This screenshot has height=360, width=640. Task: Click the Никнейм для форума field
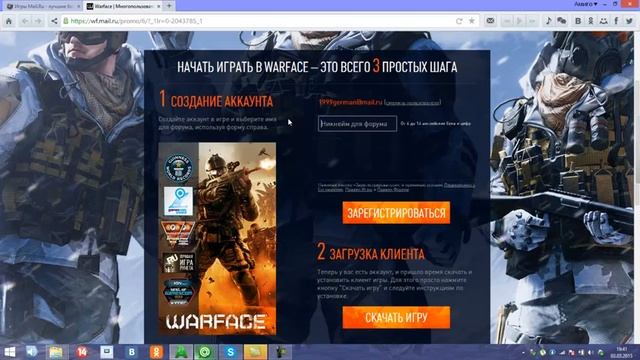click(357, 124)
